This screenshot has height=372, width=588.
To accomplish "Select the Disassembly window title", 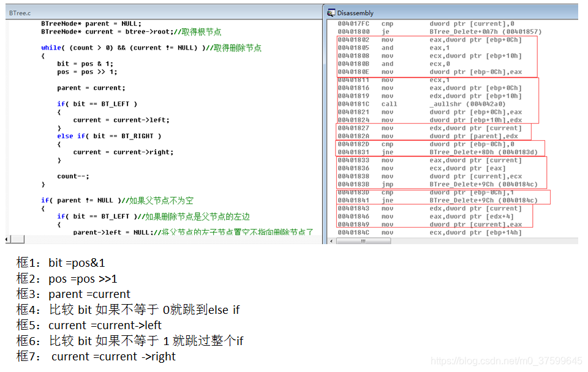I will [355, 13].
